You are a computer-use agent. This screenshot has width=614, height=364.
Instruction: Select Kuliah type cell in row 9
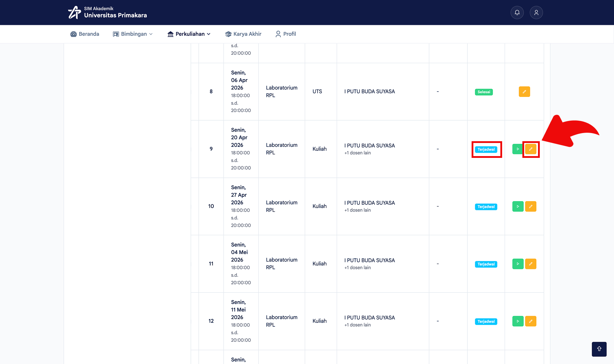[321, 149]
